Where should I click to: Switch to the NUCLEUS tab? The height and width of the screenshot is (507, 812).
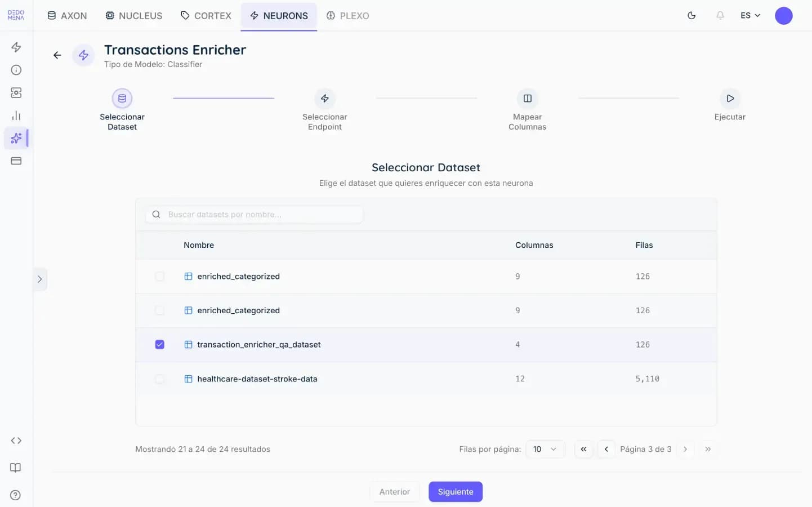click(x=134, y=16)
